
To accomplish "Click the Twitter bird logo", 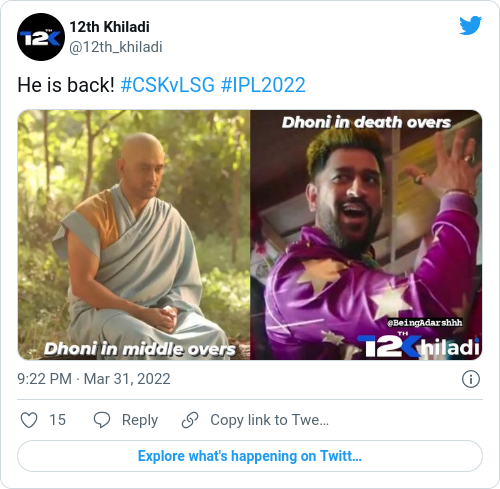I will click(470, 25).
